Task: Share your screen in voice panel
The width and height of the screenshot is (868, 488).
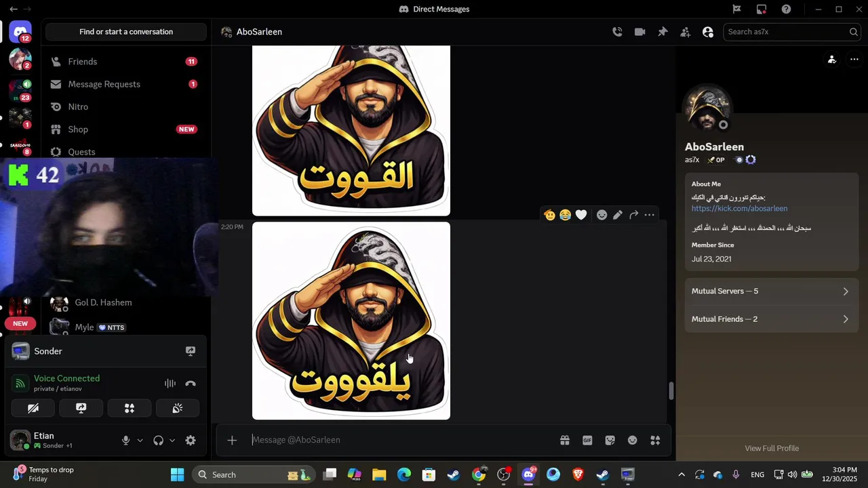Action: click(81, 408)
